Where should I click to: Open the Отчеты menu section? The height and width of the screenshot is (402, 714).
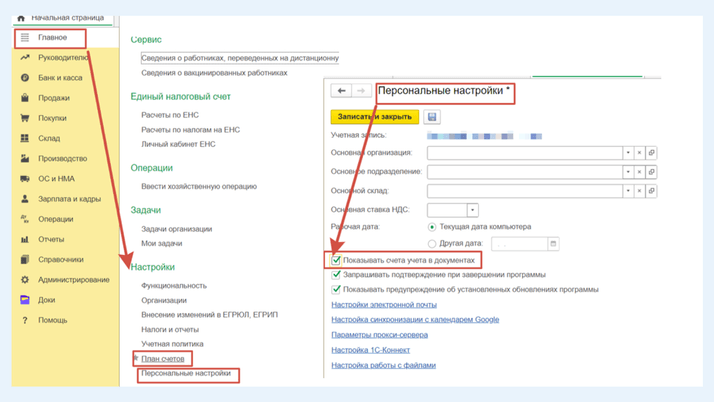[51, 239]
